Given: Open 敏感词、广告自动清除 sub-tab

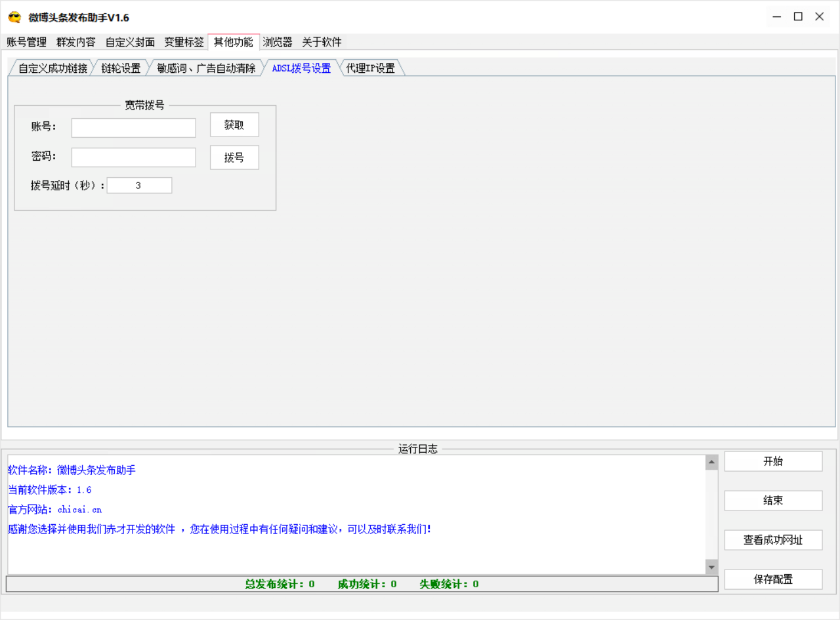Looking at the screenshot, I should pyautogui.click(x=207, y=68).
